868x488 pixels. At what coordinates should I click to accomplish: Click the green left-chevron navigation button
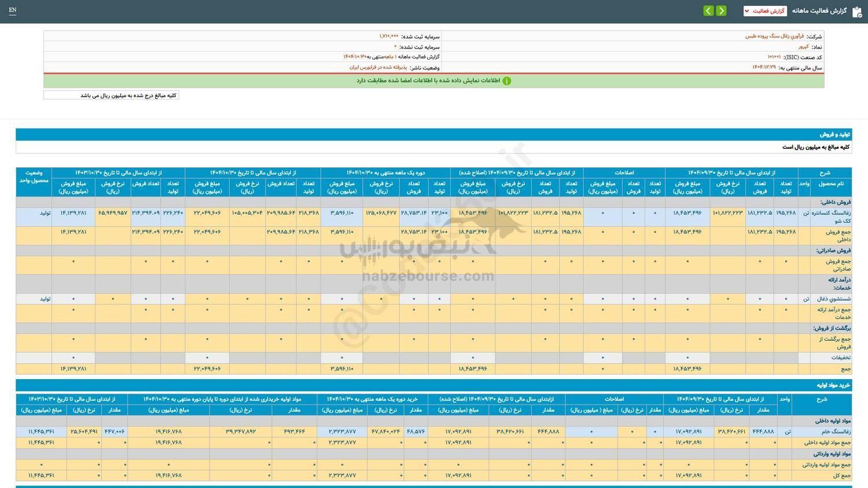tap(708, 11)
